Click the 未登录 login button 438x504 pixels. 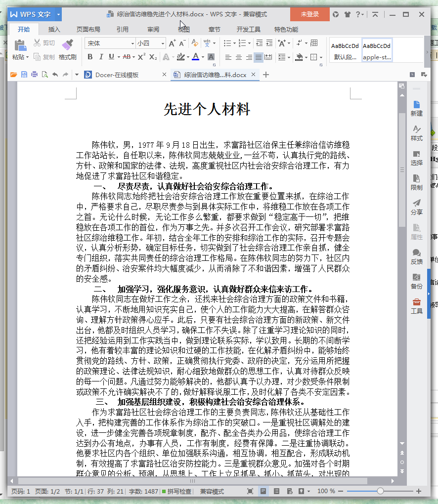pyautogui.click(x=309, y=14)
